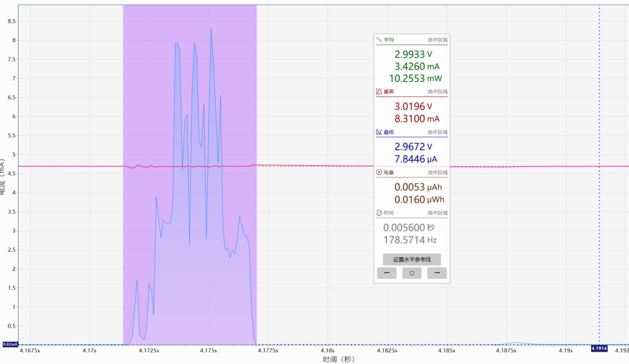629x364 pixels.
Task: Click the left arrow button in stats panel
Action: (387, 273)
